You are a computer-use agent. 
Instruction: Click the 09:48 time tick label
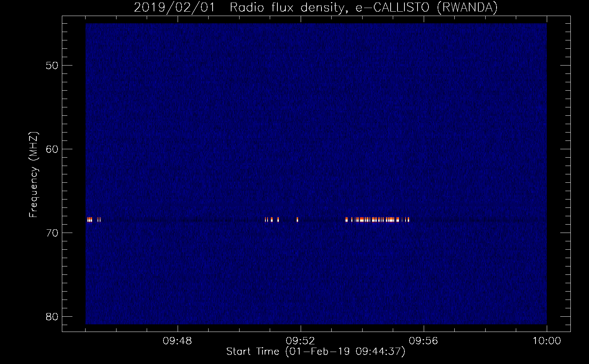point(177,341)
